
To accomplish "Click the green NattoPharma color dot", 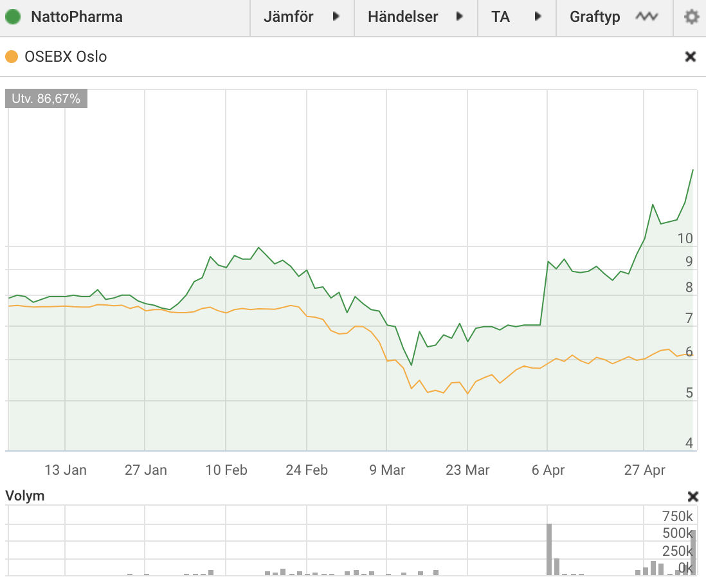I will click(x=13, y=17).
